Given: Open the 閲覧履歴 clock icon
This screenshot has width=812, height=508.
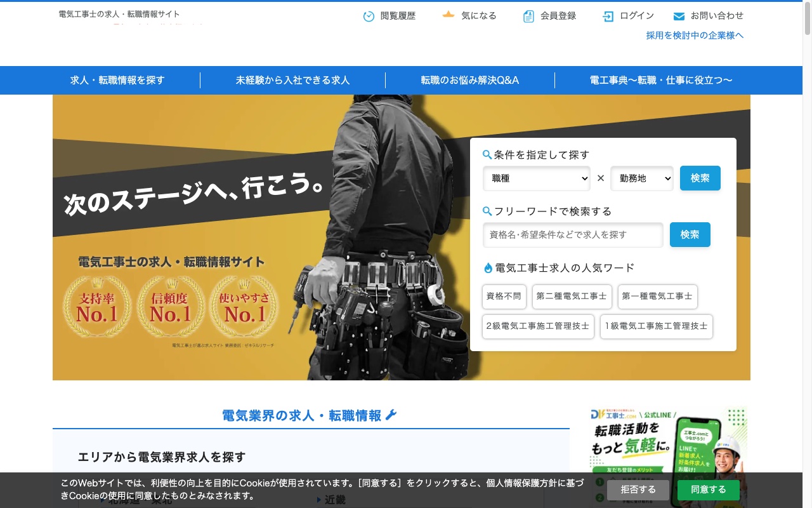Looking at the screenshot, I should coord(369,16).
